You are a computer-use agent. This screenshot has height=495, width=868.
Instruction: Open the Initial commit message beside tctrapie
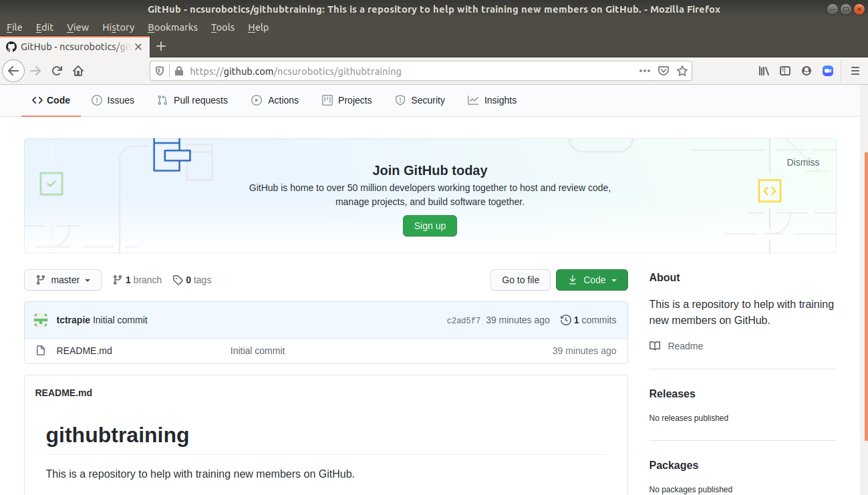coord(120,320)
